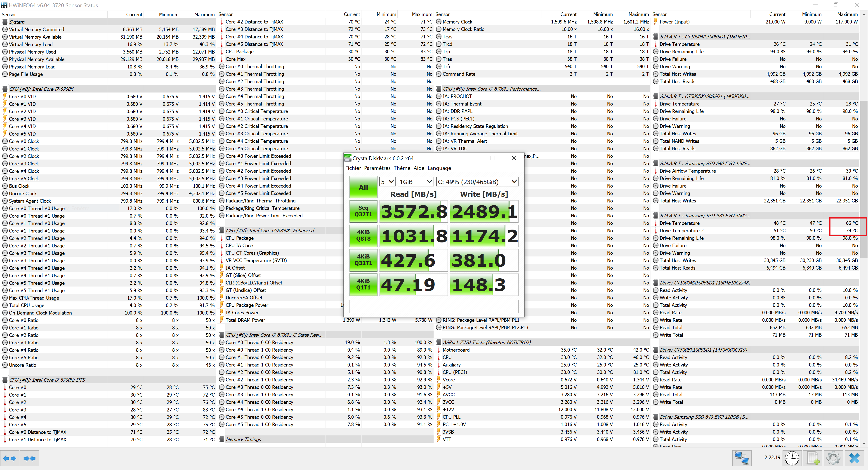Open remote network monitoring icon
This screenshot has width=868, height=470.
741,458
